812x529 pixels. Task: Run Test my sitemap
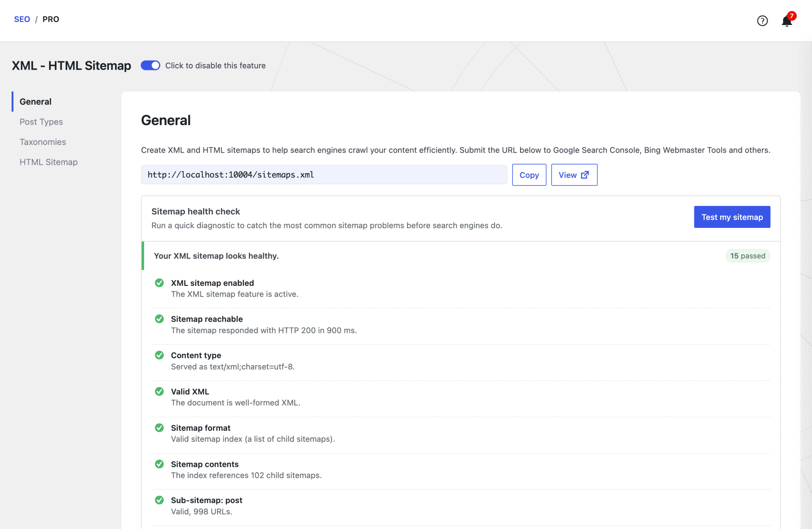(x=732, y=217)
